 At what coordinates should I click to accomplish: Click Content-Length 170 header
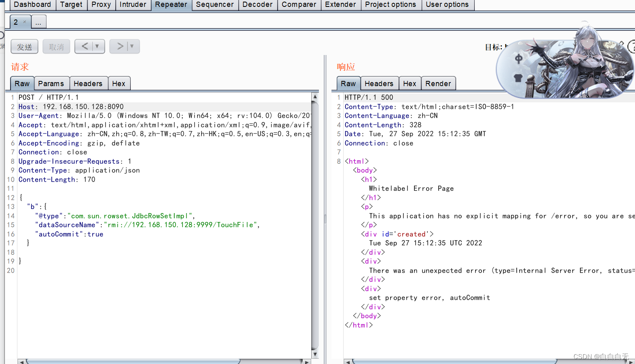click(57, 180)
